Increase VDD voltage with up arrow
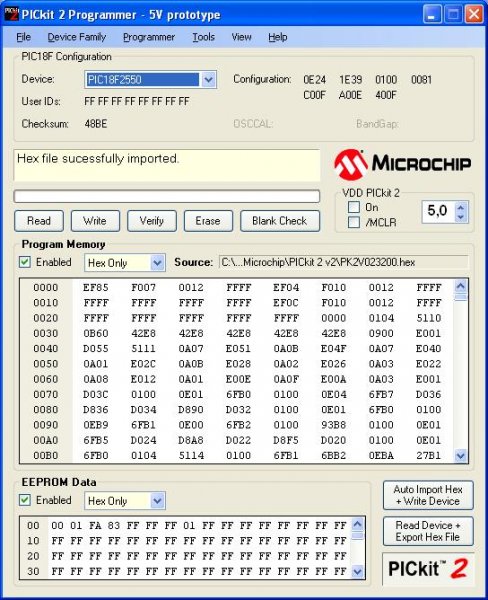Viewport: 488px width, 600px height. pyautogui.click(x=460, y=207)
